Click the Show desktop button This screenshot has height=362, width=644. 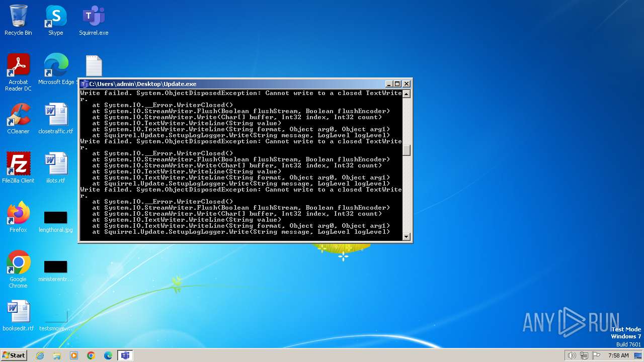pos(638,355)
